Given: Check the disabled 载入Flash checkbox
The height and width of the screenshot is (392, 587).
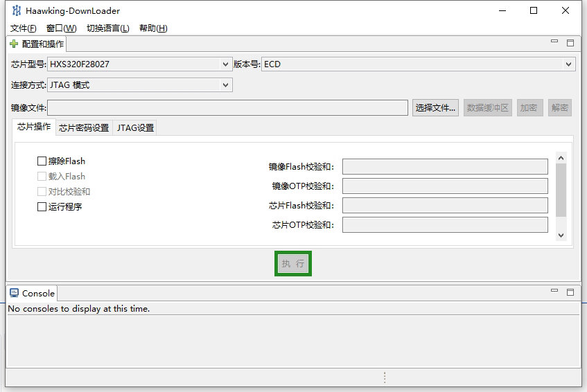Looking at the screenshot, I should 42,176.
